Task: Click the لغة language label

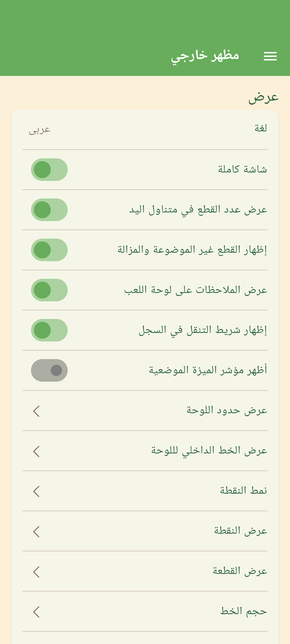Action: point(260,129)
